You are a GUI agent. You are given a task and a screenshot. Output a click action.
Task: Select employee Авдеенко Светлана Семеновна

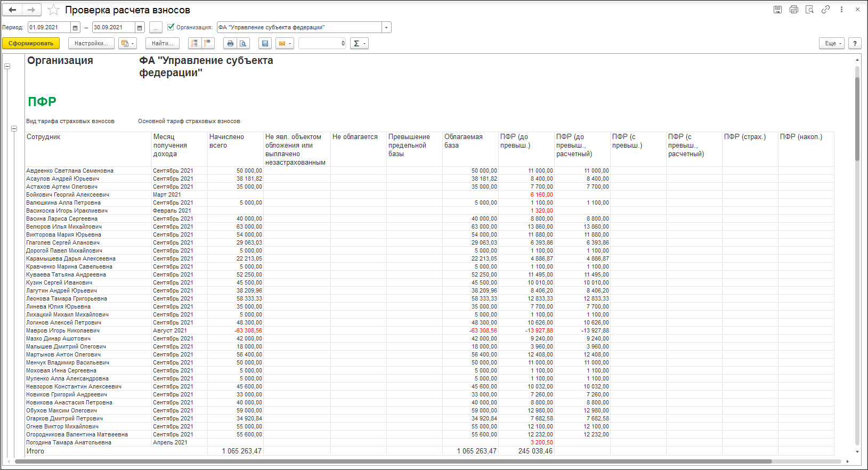pyautogui.click(x=70, y=171)
